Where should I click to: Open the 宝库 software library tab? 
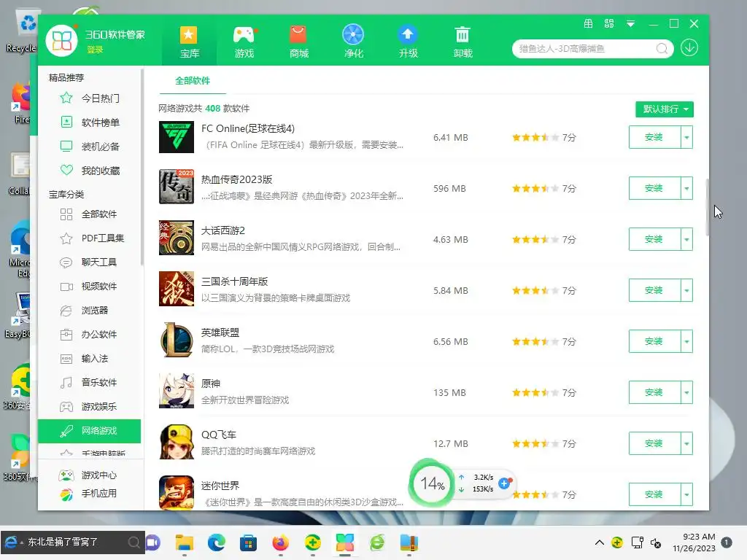pyautogui.click(x=189, y=42)
